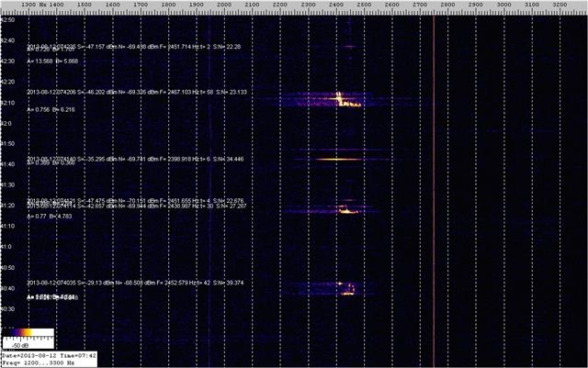The height and width of the screenshot is (368, 588).
Task: Click the 2000 Hz frequency ruler label
Action: tap(224, 6)
